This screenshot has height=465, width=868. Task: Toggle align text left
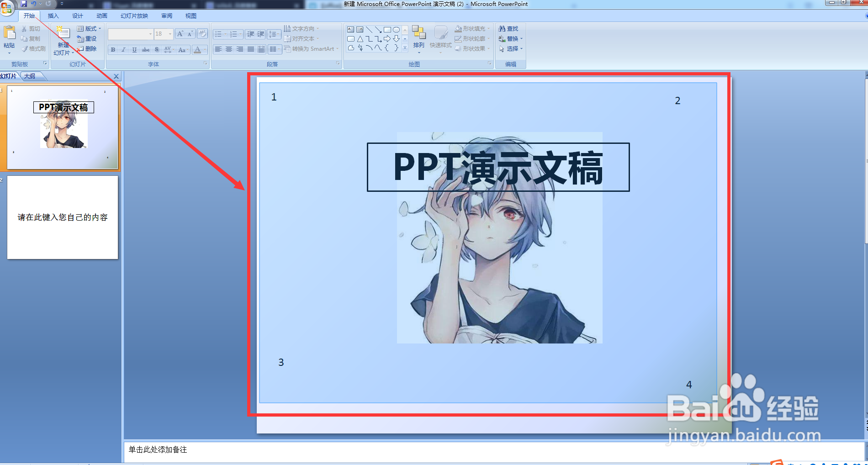pyautogui.click(x=218, y=49)
